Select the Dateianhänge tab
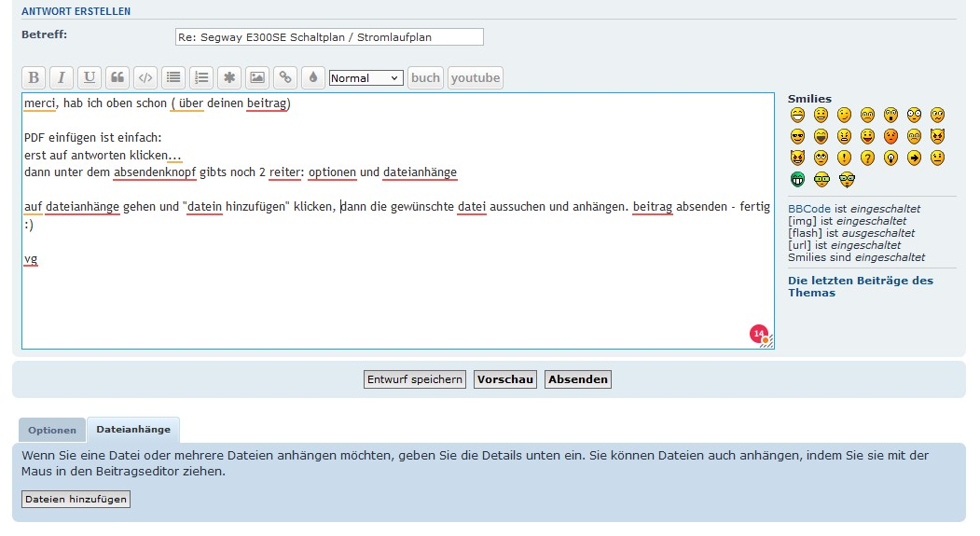Screen dimensions: 980x536 [x=133, y=430]
